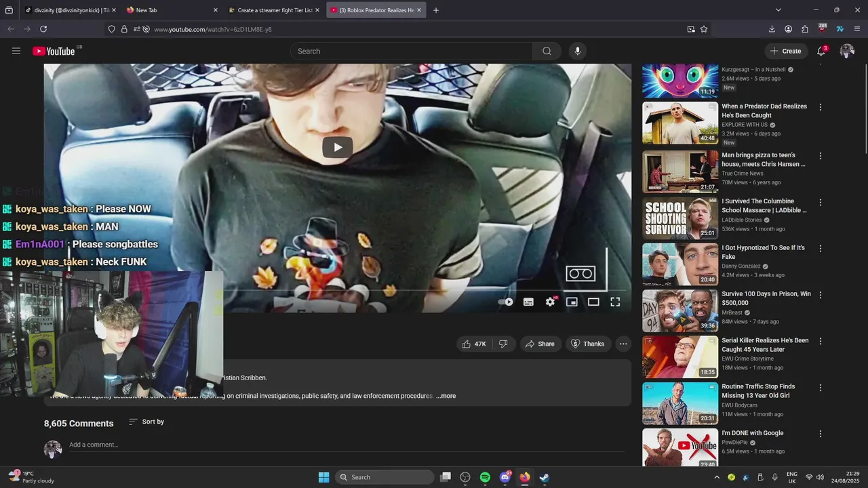868x488 pixels.
Task: Open I'm DONE with Google video title
Action: click(x=753, y=433)
